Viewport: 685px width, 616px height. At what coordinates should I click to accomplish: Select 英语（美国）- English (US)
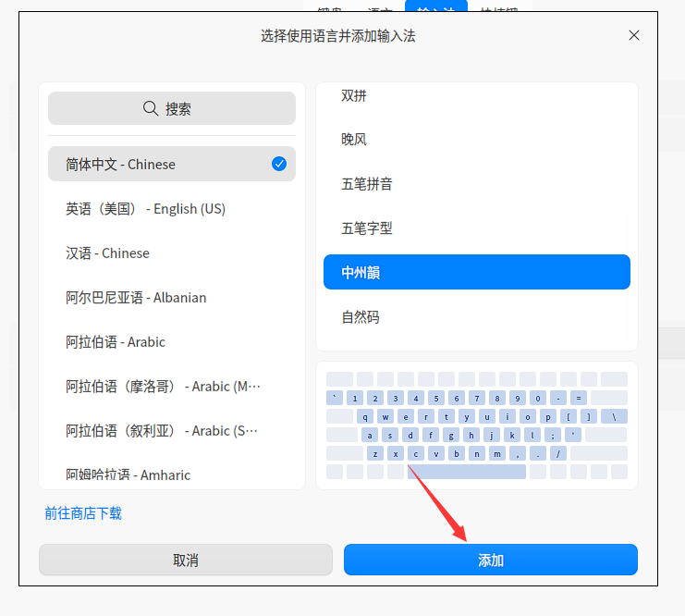click(172, 208)
